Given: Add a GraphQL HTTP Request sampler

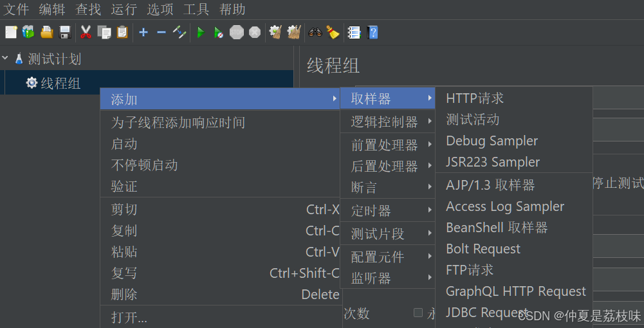Looking at the screenshot, I should pyautogui.click(x=514, y=291).
